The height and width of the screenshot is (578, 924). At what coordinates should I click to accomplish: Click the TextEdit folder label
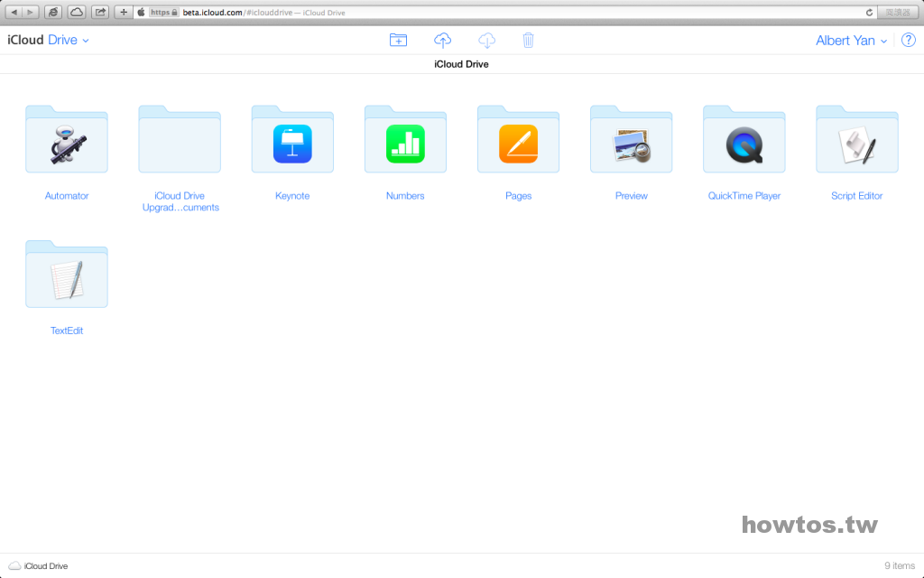pyautogui.click(x=67, y=331)
